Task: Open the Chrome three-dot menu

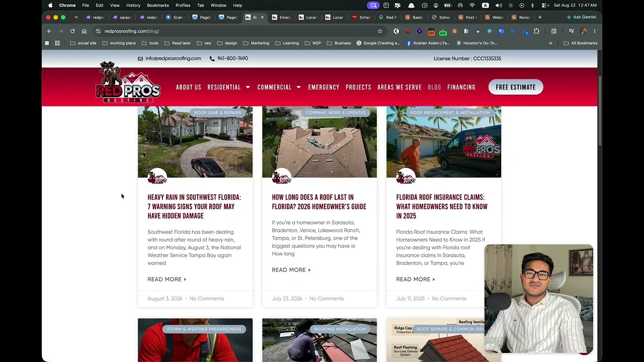Action: point(595,31)
